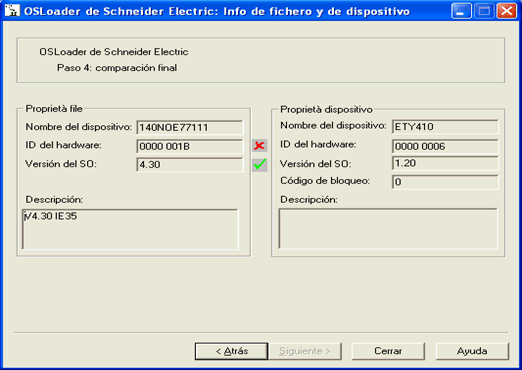Click device hardware ID field 0000 0006
The width and height of the screenshot is (522, 370).
[445, 146]
